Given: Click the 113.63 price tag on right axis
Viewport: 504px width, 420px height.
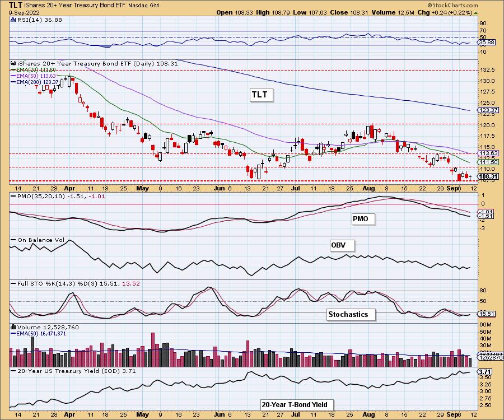Looking at the screenshot, I should pos(488,153).
